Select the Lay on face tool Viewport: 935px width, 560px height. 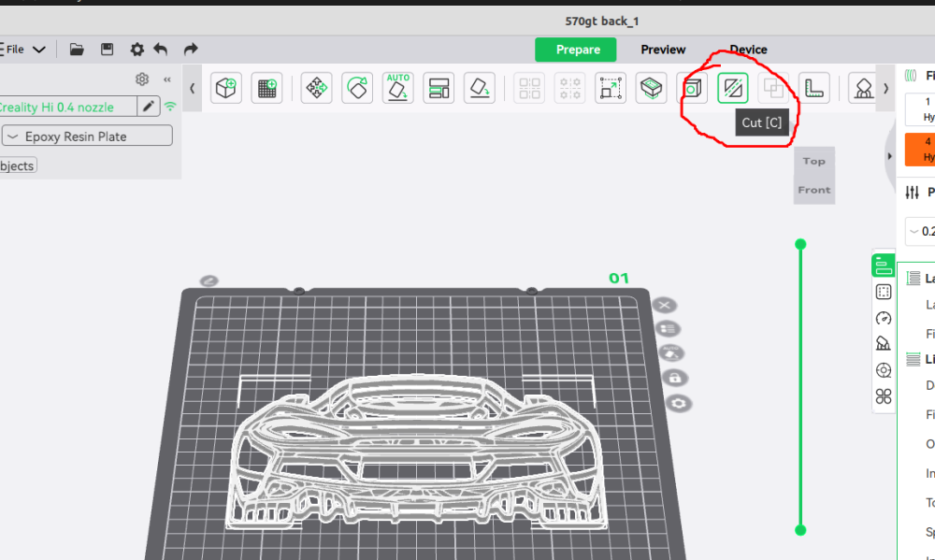click(x=479, y=88)
